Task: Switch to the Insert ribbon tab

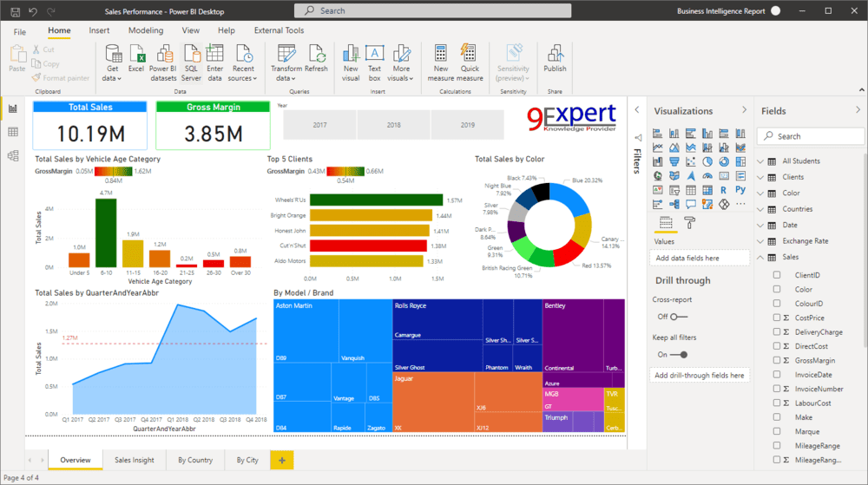Action: pos(99,30)
